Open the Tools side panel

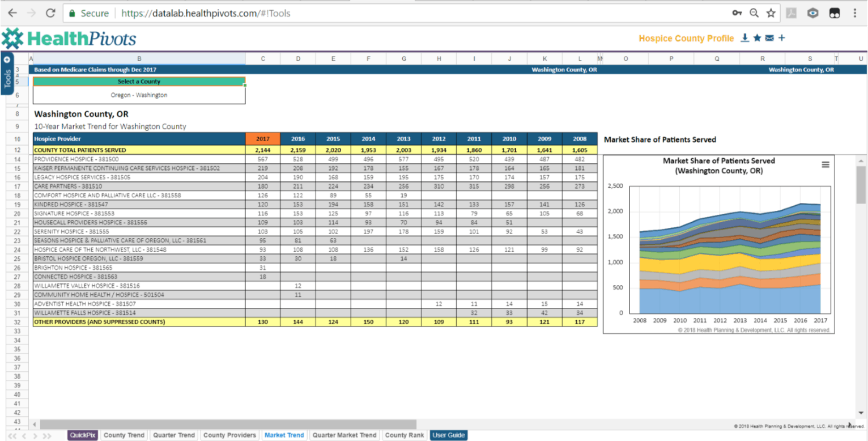(7, 79)
